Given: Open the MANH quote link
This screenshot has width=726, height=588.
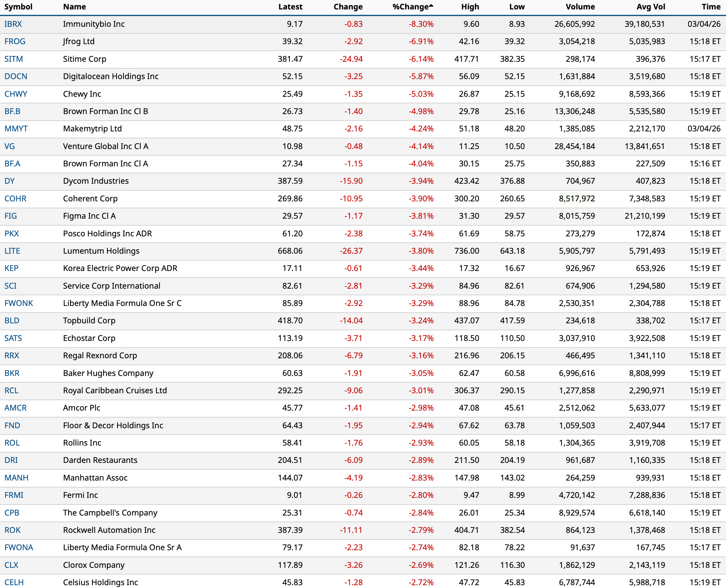Looking at the screenshot, I should 16,478.
